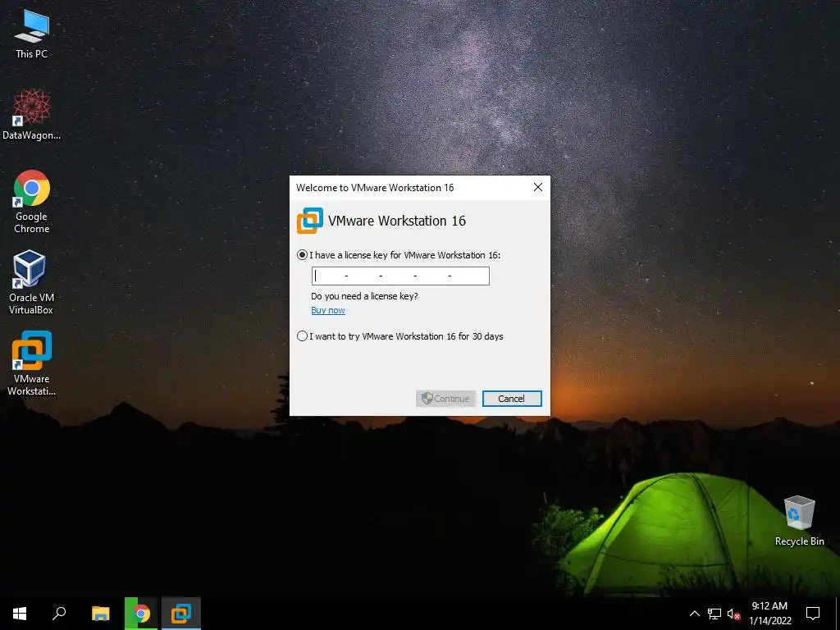This screenshot has width=840, height=630.
Task: Cancel the VMware welcome dialog
Action: click(512, 399)
